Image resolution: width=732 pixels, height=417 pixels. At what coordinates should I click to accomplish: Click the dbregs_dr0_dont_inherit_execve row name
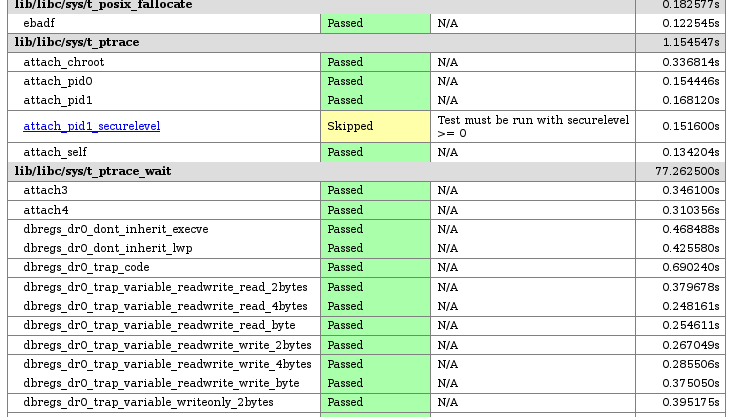pos(116,229)
